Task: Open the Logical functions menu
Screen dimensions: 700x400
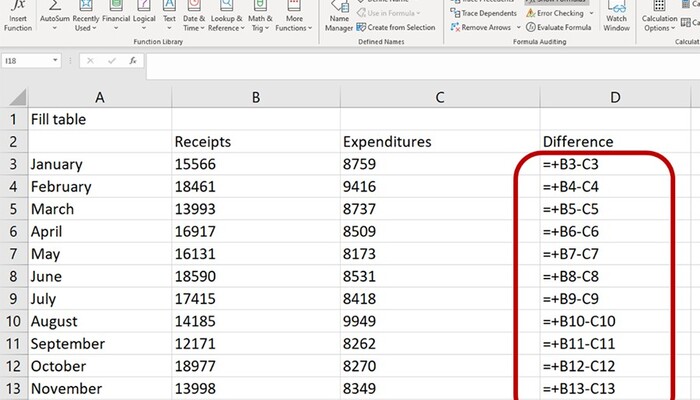Action: 144,17
